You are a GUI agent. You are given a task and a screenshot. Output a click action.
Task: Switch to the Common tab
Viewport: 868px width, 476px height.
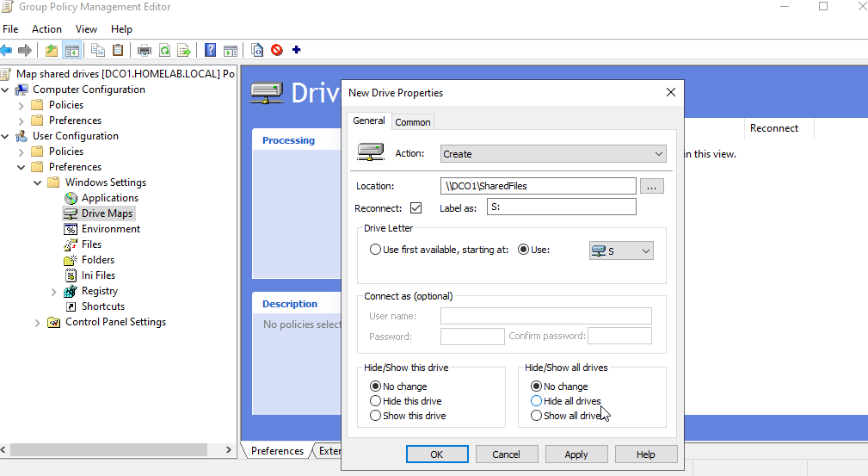(x=412, y=122)
